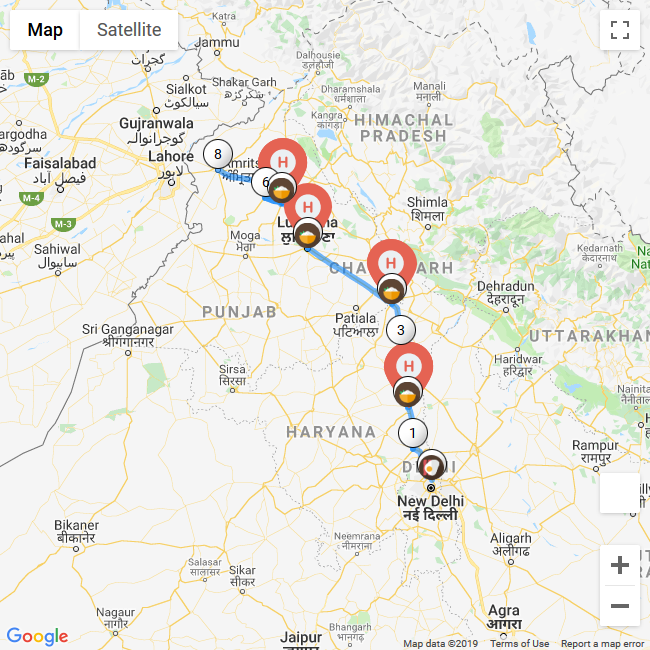
Task: Select the Map view tab
Action: coord(45,30)
